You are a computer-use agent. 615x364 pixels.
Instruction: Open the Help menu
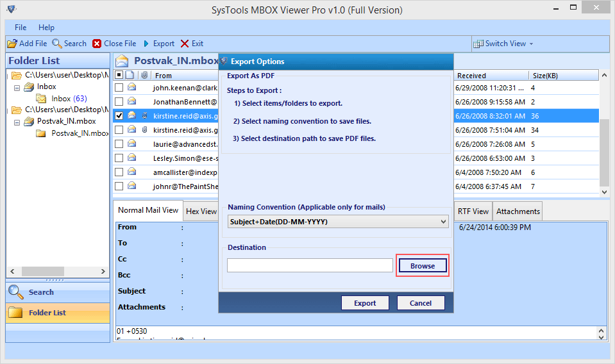point(46,28)
